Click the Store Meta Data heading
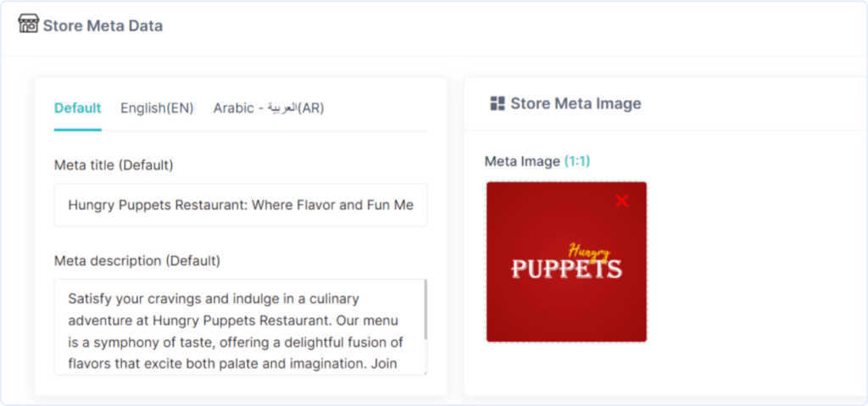Screen dimensions: 868x406 coord(103,25)
